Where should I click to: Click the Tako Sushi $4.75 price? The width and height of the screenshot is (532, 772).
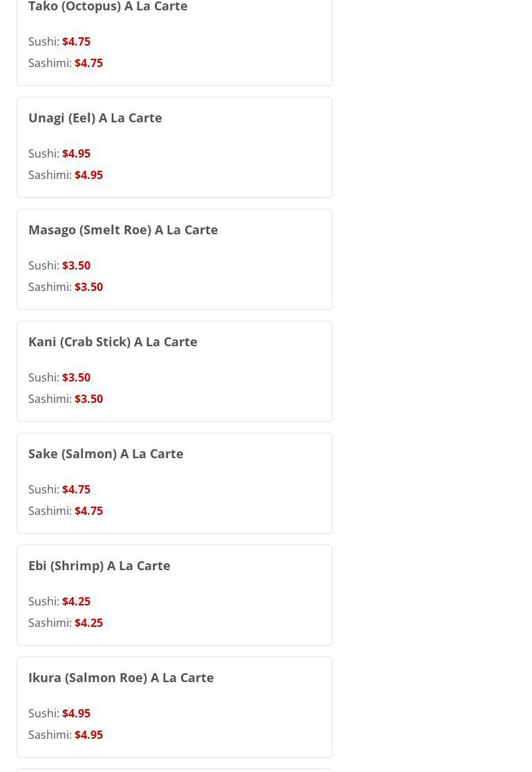76,41
